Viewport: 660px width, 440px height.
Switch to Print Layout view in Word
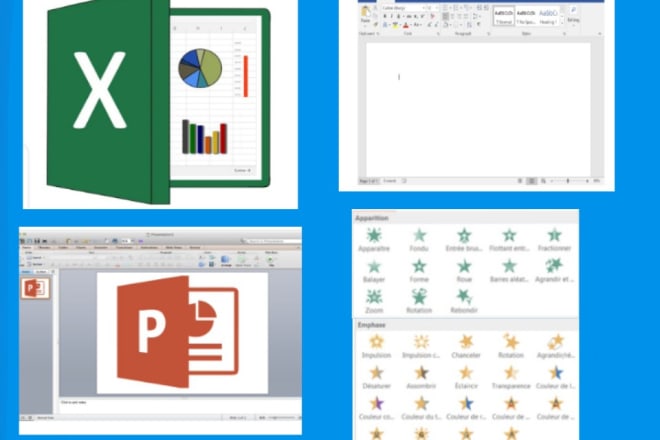pyautogui.click(x=532, y=181)
